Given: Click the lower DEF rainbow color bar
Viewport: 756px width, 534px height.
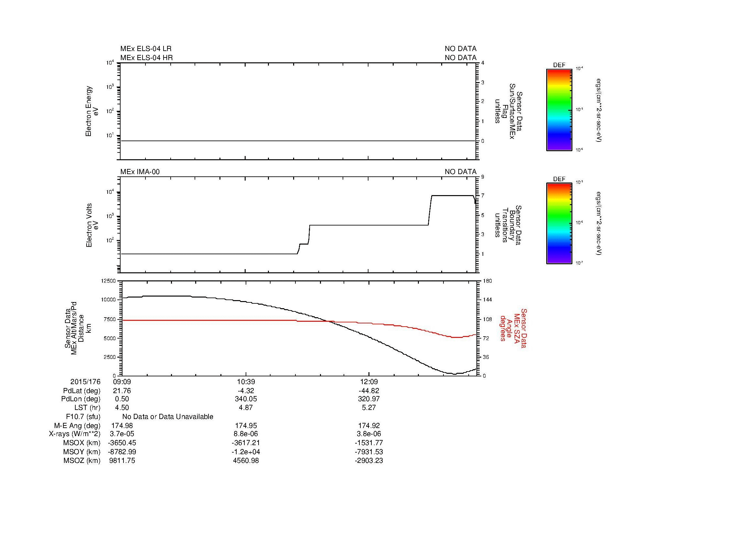Looking at the screenshot, I should [x=559, y=224].
